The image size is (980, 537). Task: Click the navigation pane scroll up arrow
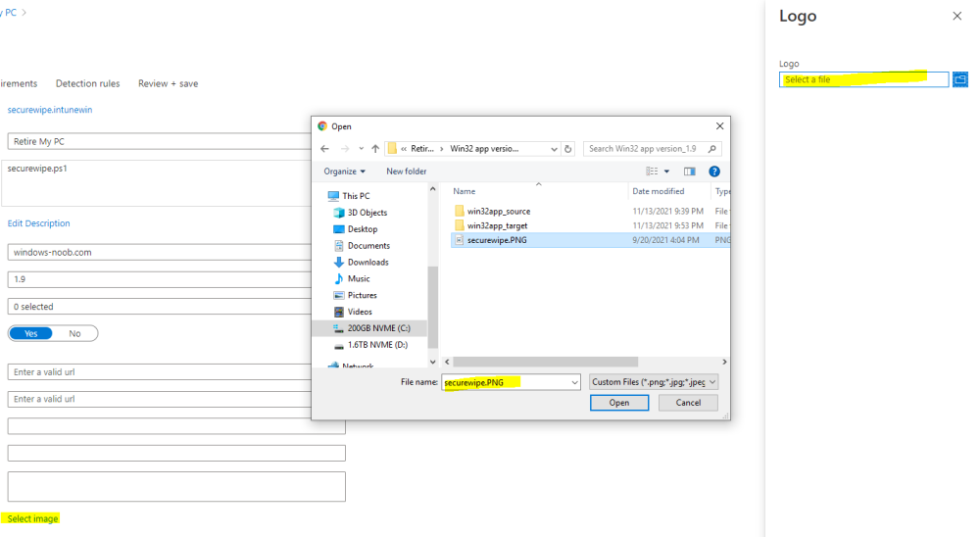[432, 189]
